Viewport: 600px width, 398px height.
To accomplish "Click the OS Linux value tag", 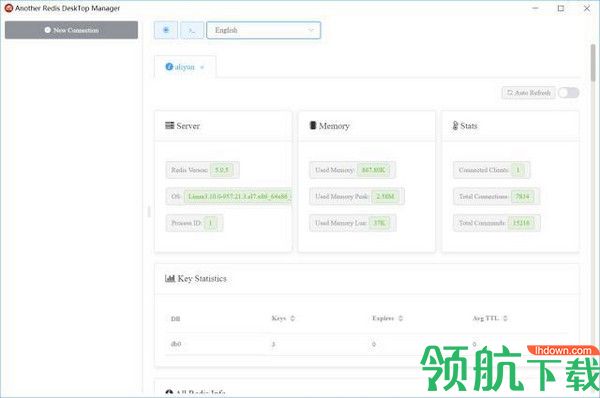I will tap(237, 196).
